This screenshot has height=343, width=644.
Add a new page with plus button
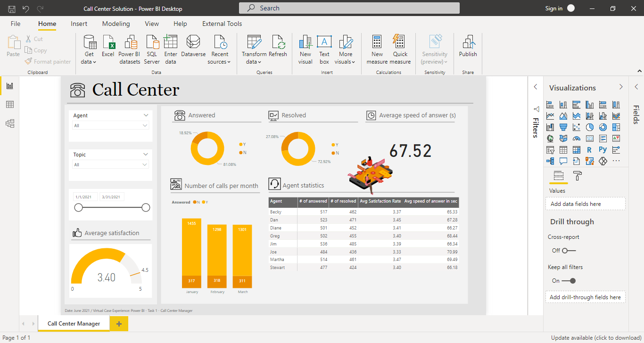tap(119, 324)
